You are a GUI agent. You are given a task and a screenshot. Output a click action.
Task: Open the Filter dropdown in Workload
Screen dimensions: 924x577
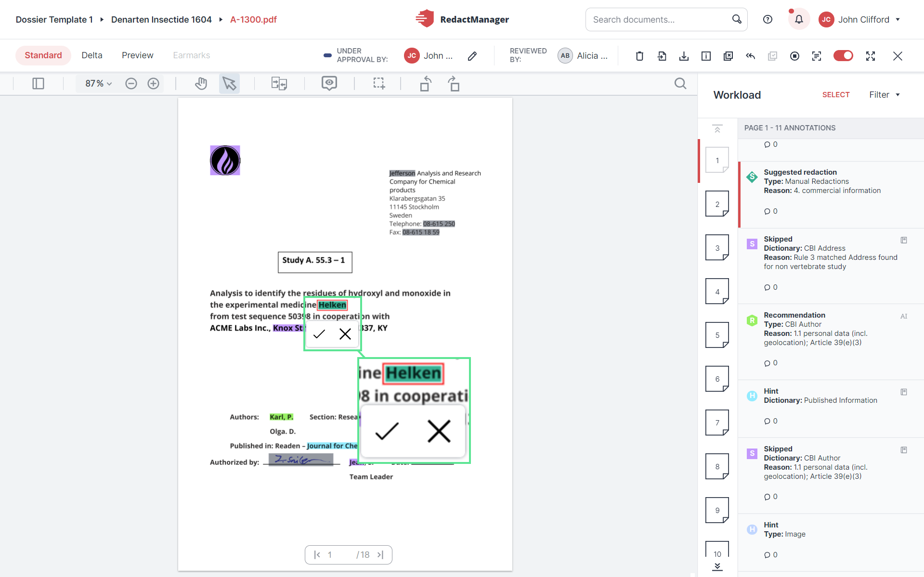[x=885, y=95]
